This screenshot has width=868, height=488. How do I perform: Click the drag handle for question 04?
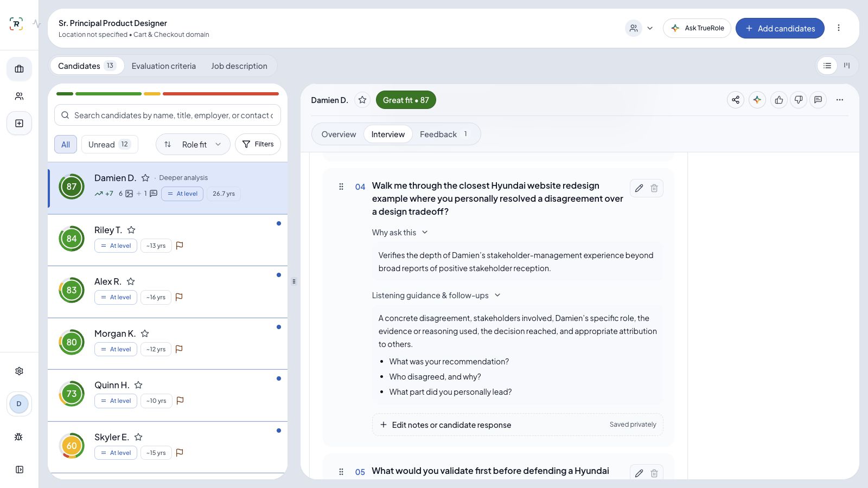tap(341, 187)
